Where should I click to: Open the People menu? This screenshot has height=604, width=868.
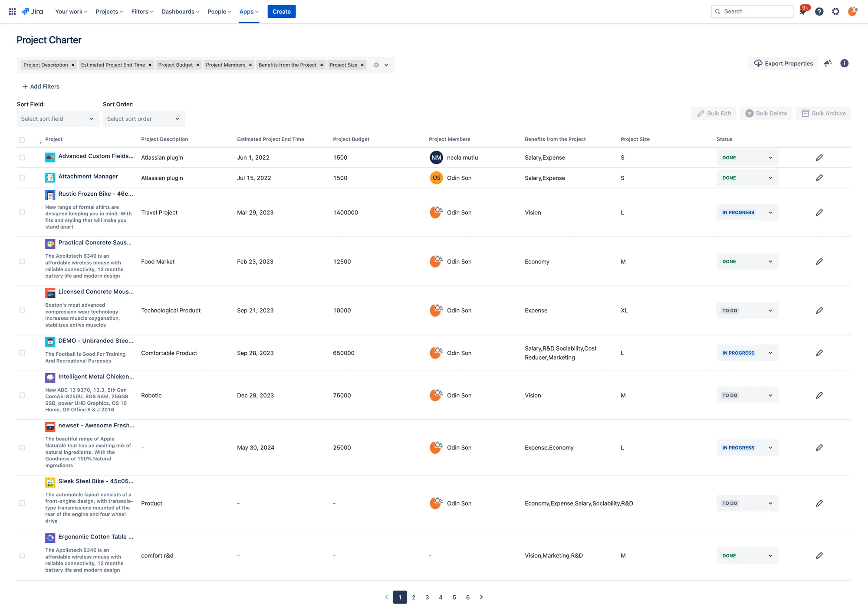pyautogui.click(x=219, y=12)
